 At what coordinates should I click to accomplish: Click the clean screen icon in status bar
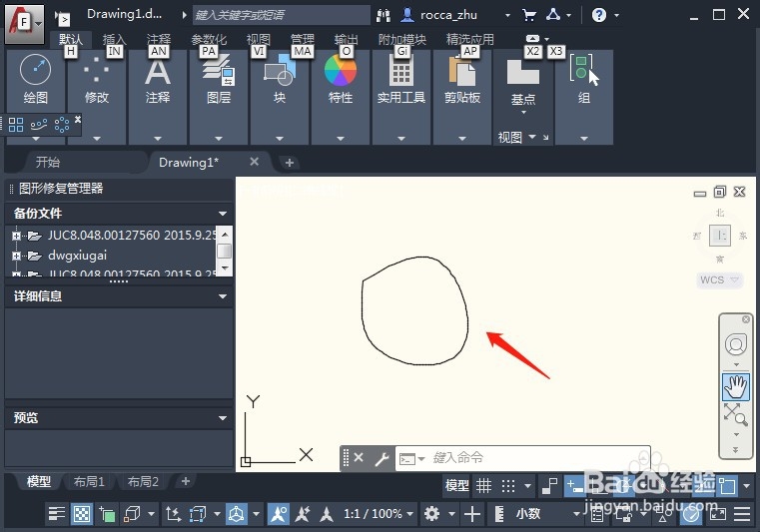tap(718, 514)
